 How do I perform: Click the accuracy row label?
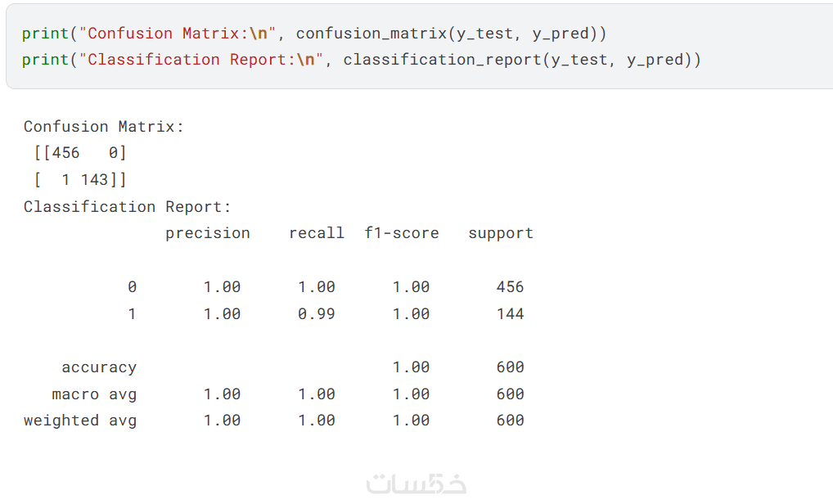pos(99,368)
